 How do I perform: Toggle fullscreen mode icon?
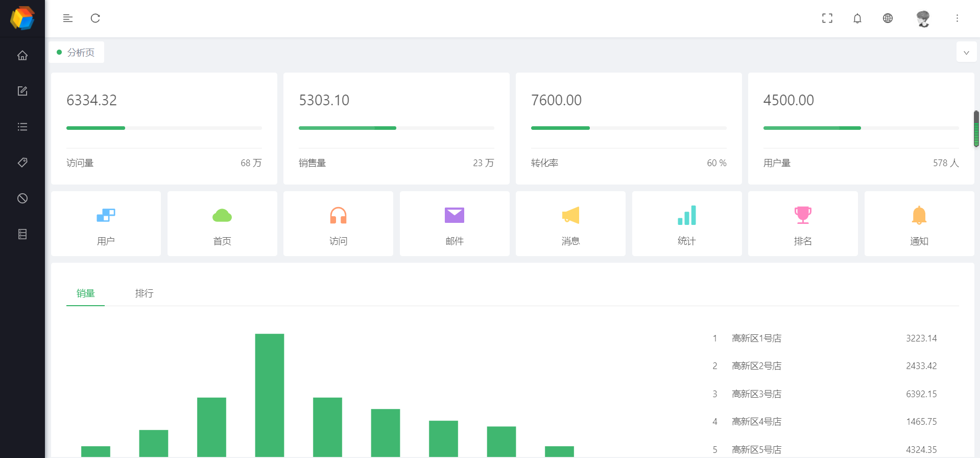pyautogui.click(x=827, y=18)
